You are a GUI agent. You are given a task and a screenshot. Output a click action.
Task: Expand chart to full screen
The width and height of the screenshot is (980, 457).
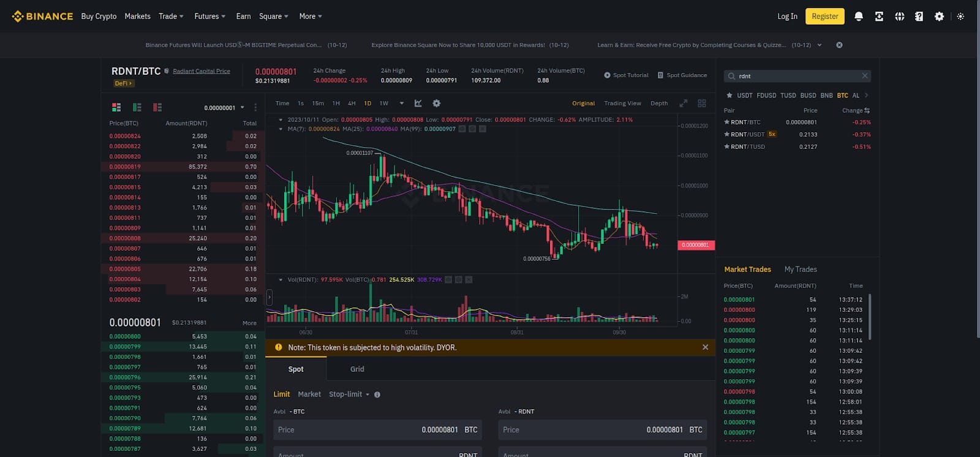tap(684, 103)
